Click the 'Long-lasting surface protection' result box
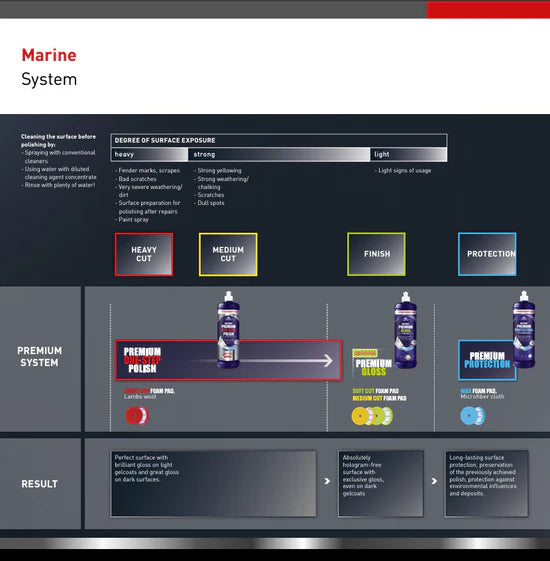 click(486, 484)
